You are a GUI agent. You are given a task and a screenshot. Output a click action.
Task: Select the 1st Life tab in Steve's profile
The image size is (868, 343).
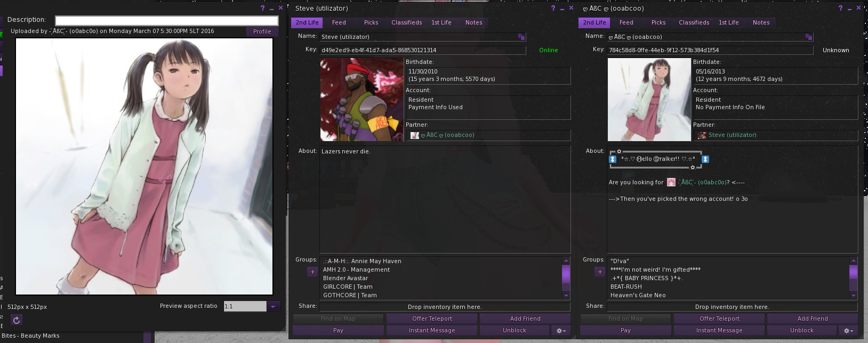click(441, 22)
